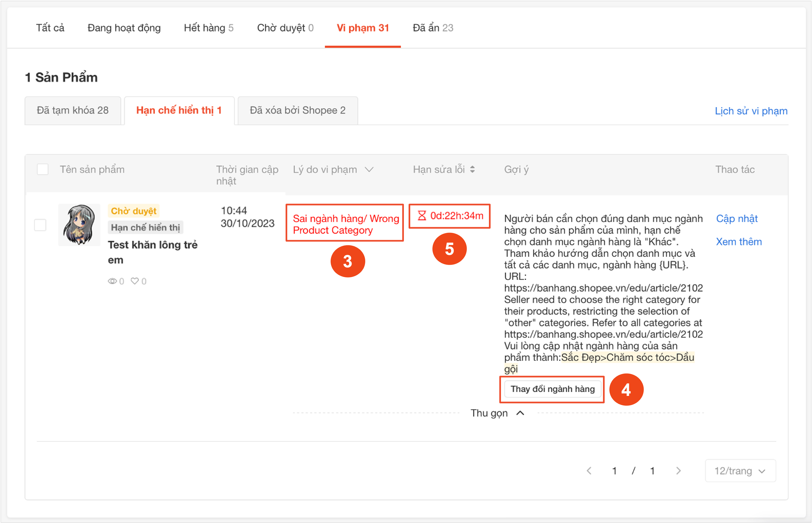This screenshot has height=523, width=812.
Task: Tick the Test khăn lông trẻ em checkbox
Action: (x=41, y=225)
